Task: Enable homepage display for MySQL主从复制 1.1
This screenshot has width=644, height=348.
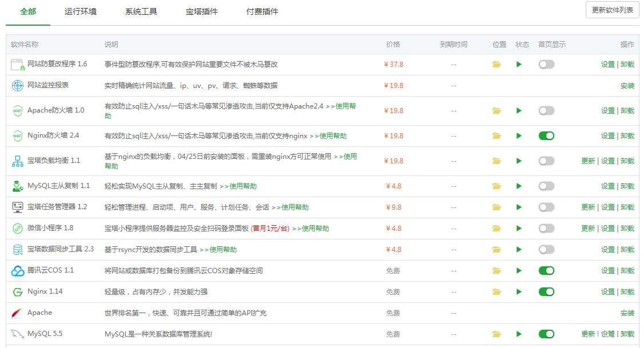Action: pos(546,186)
